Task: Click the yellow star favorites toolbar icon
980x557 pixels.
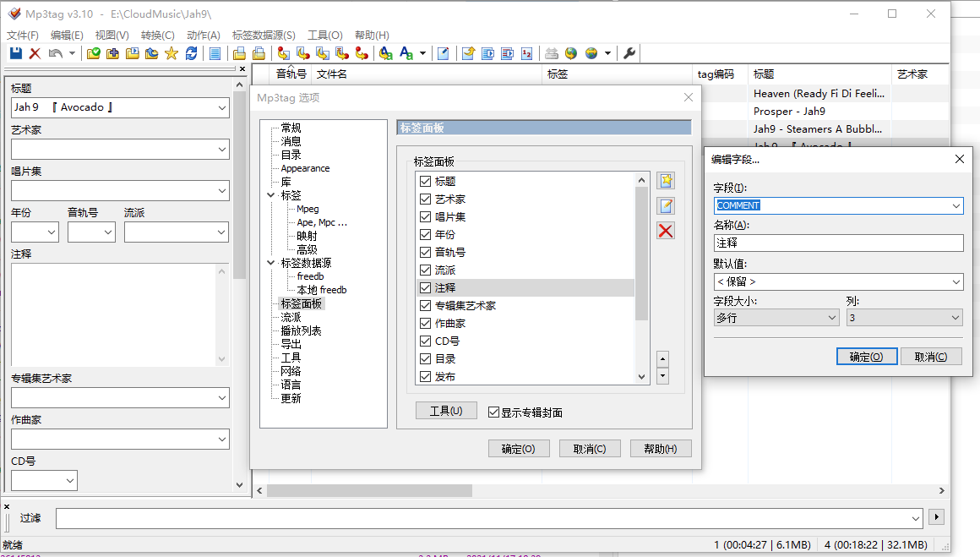Action: pyautogui.click(x=171, y=53)
